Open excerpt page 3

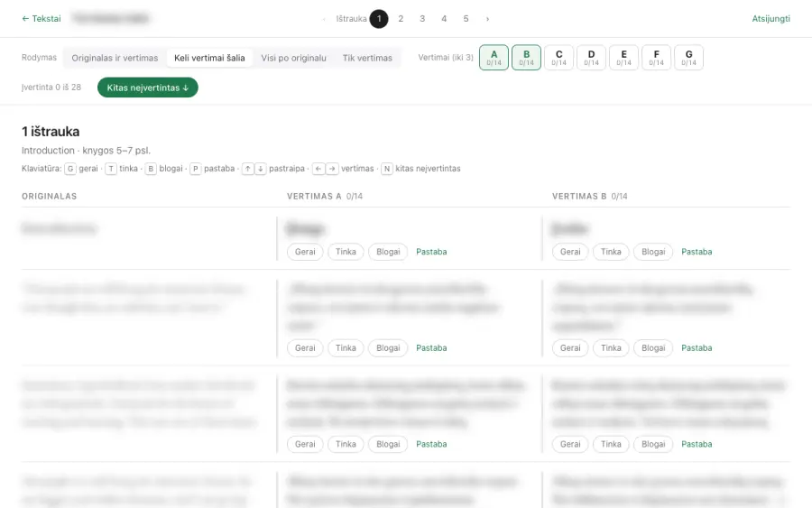coord(422,19)
